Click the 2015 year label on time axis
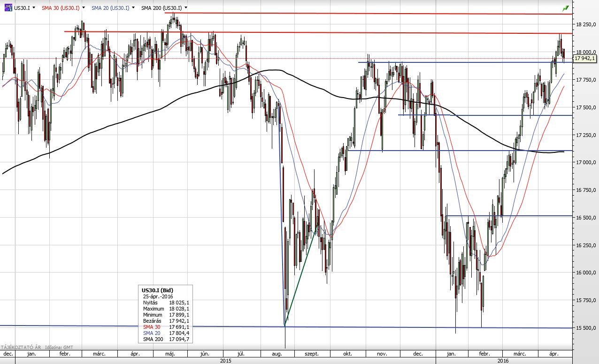Viewport: 599px width, 364px height. point(225,361)
